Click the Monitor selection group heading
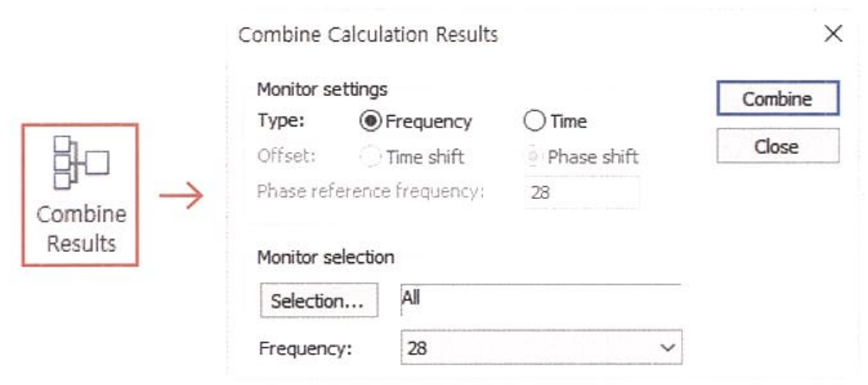 tap(325, 257)
